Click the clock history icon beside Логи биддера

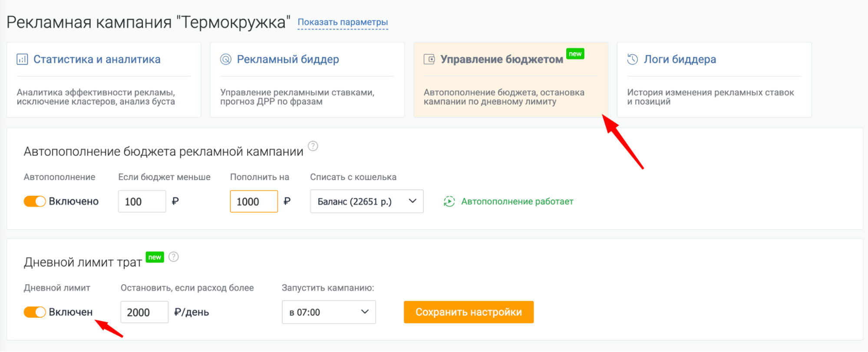click(x=633, y=59)
